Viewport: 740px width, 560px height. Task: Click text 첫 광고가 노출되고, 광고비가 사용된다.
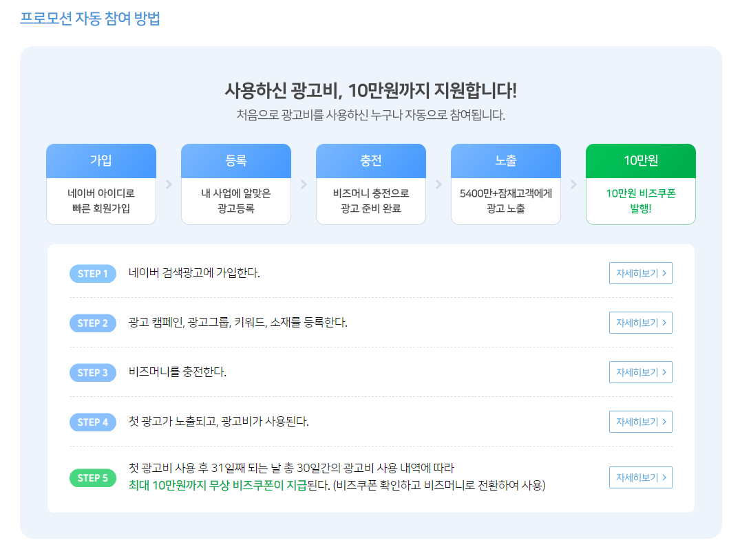218,421
